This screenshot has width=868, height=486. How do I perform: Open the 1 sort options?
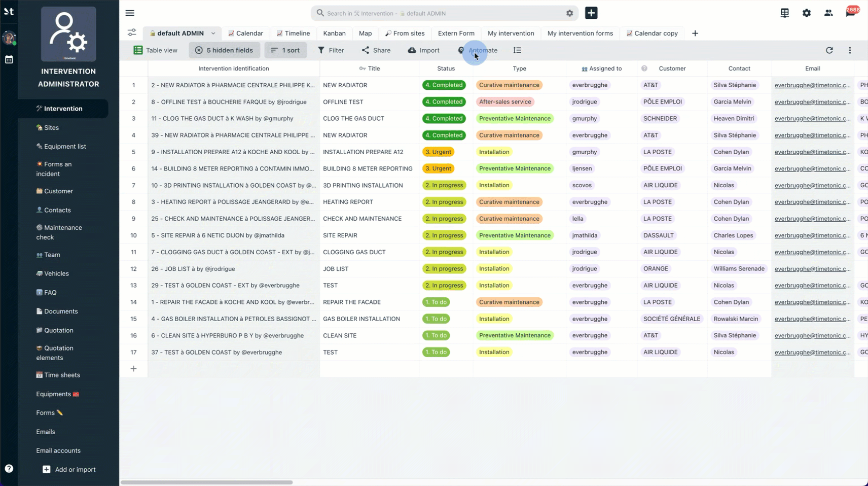pos(285,50)
